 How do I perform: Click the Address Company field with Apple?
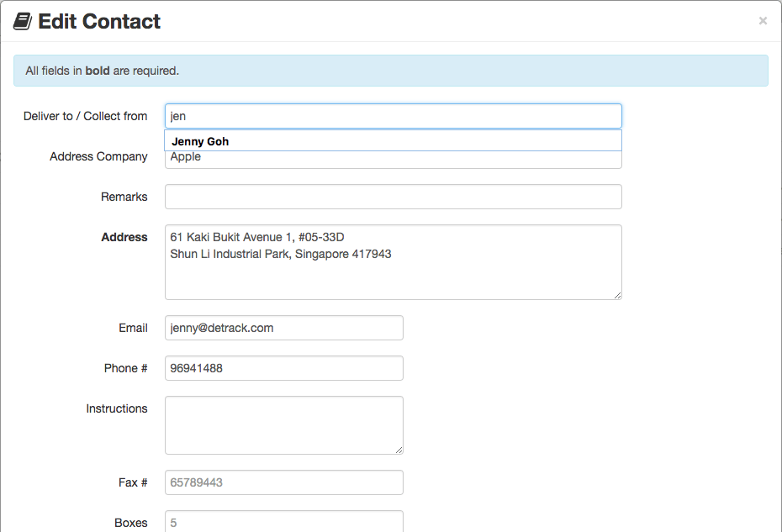click(x=393, y=160)
